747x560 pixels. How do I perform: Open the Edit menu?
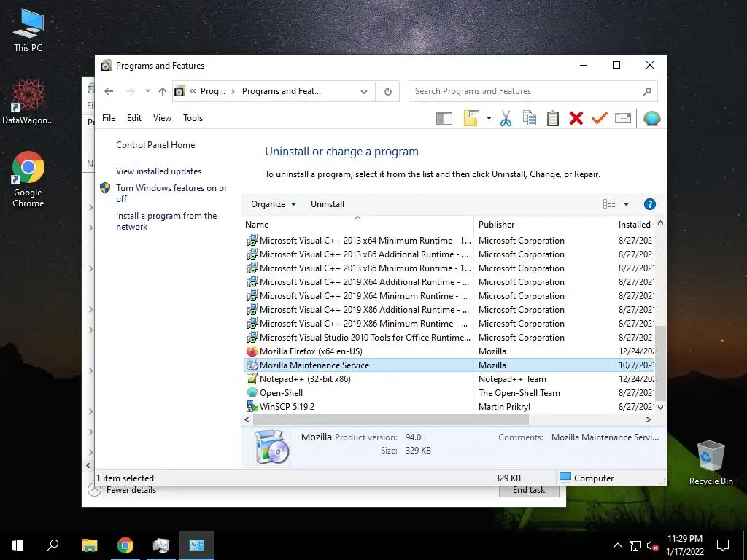click(x=134, y=118)
